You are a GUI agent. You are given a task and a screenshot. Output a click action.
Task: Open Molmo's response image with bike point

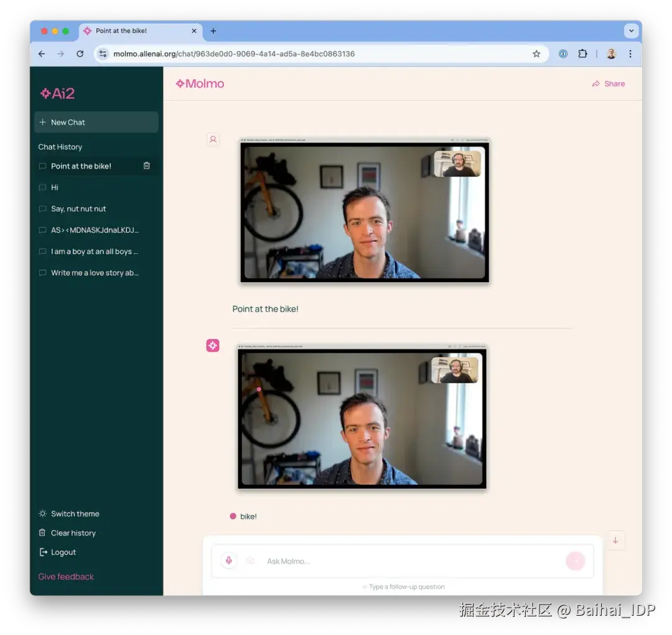tap(362, 417)
